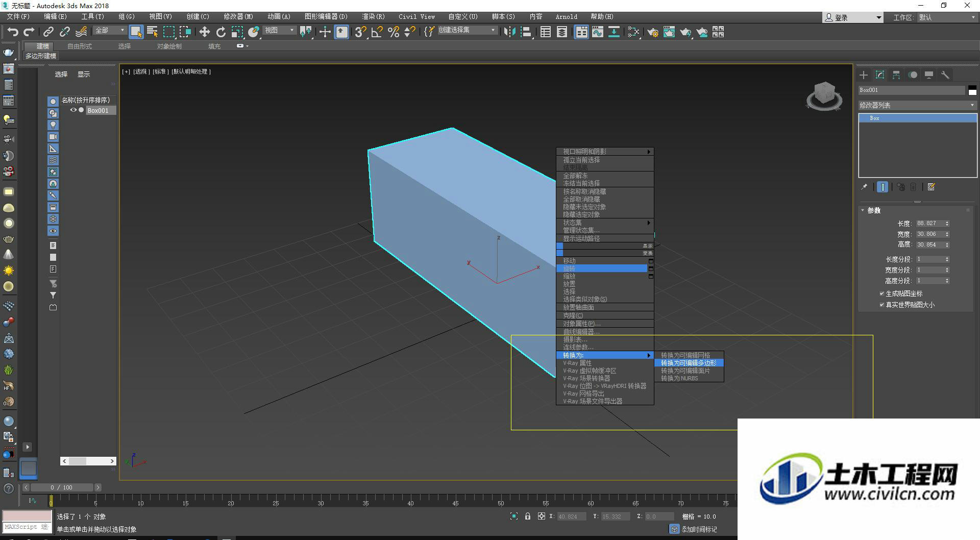980x540 pixels.
Task: Click Configure Modifier Sets icon
Action: tap(932, 187)
